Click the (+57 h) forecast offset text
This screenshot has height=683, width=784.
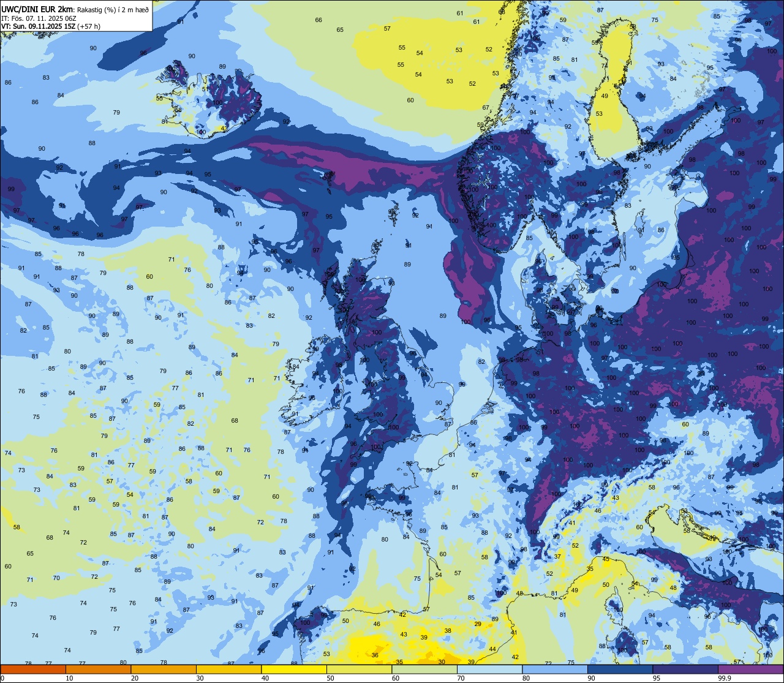[x=88, y=26]
